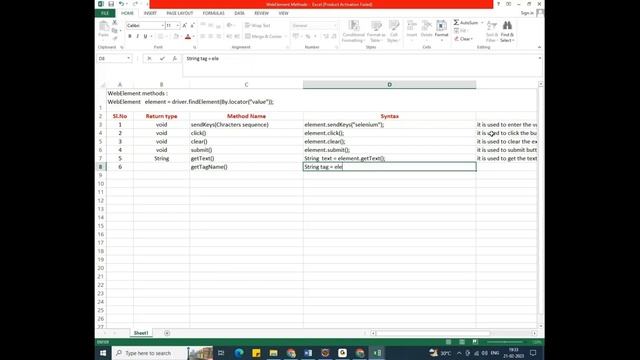
Task: Cancel cell entry with X in formula bar
Action: (149, 59)
